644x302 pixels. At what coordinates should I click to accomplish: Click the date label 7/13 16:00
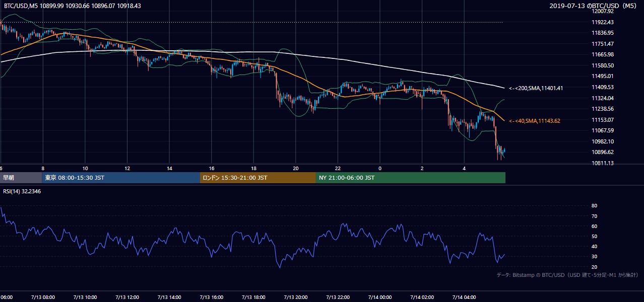pos(211,297)
